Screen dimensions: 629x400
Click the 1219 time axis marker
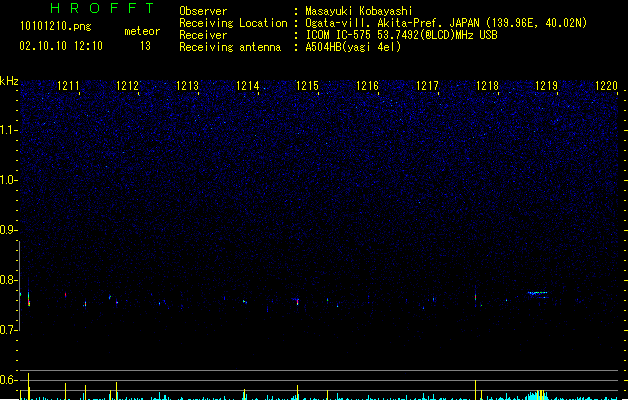pos(546,86)
